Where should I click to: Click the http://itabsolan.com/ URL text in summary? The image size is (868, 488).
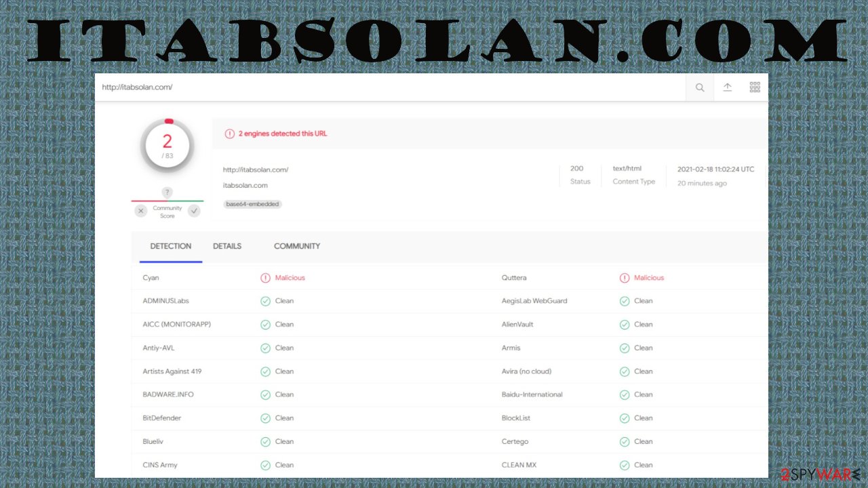256,169
